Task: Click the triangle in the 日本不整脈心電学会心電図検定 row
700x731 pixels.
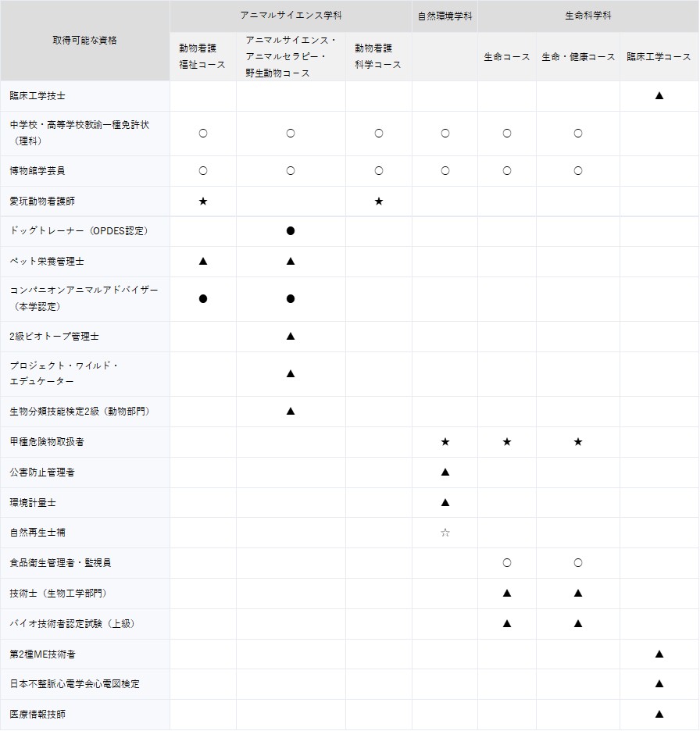Action: click(x=659, y=684)
